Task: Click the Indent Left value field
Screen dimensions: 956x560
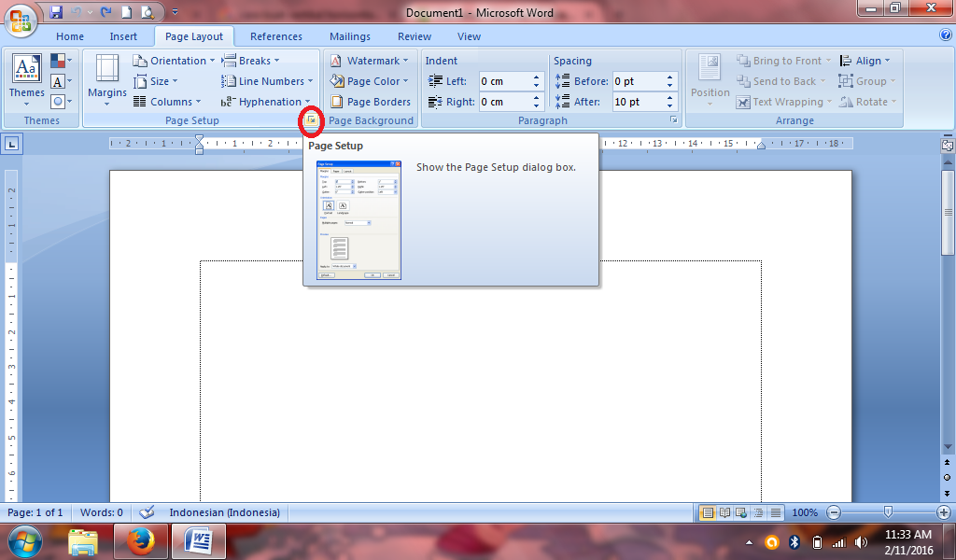Action: tap(505, 81)
